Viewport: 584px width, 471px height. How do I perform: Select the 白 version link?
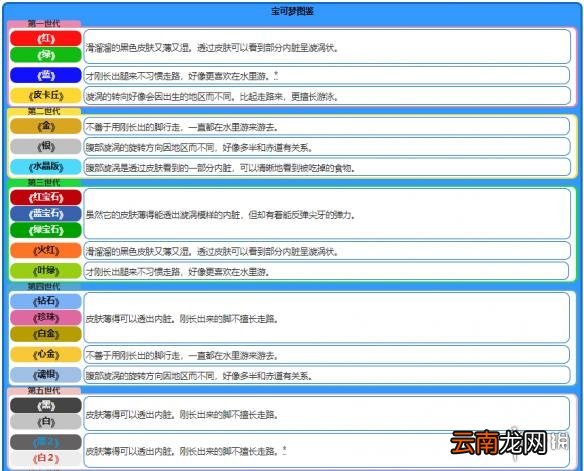pyautogui.click(x=46, y=422)
